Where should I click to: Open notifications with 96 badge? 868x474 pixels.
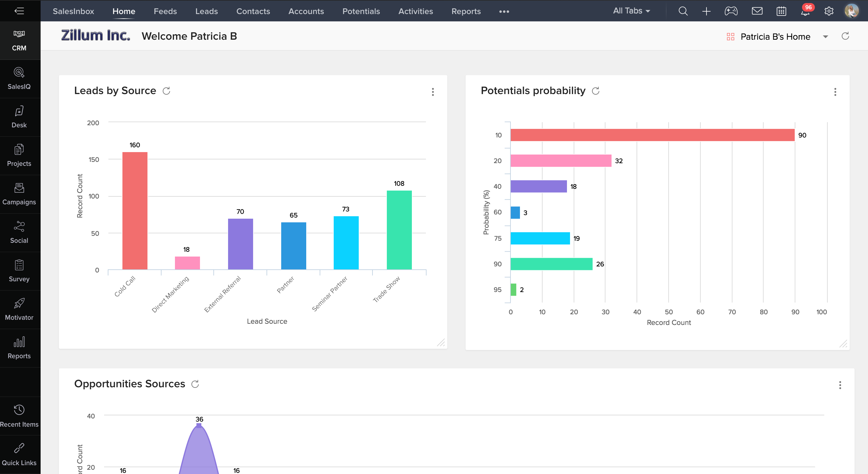pos(805,12)
